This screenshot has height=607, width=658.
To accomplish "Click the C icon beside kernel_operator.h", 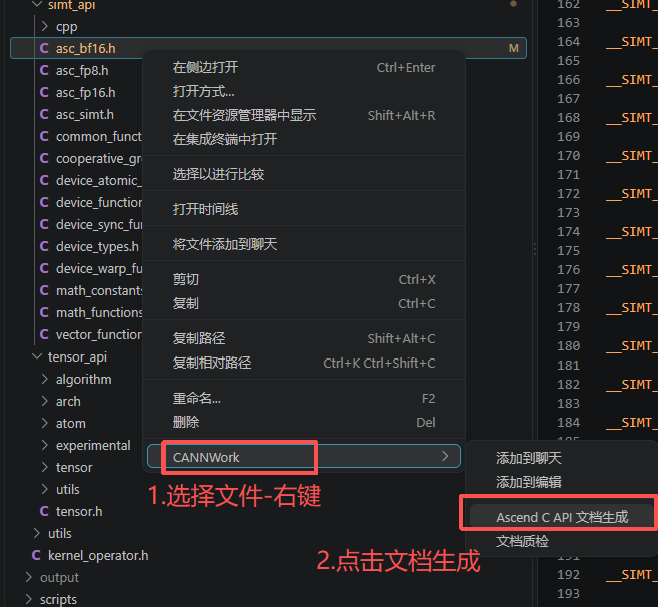I will pos(36,555).
